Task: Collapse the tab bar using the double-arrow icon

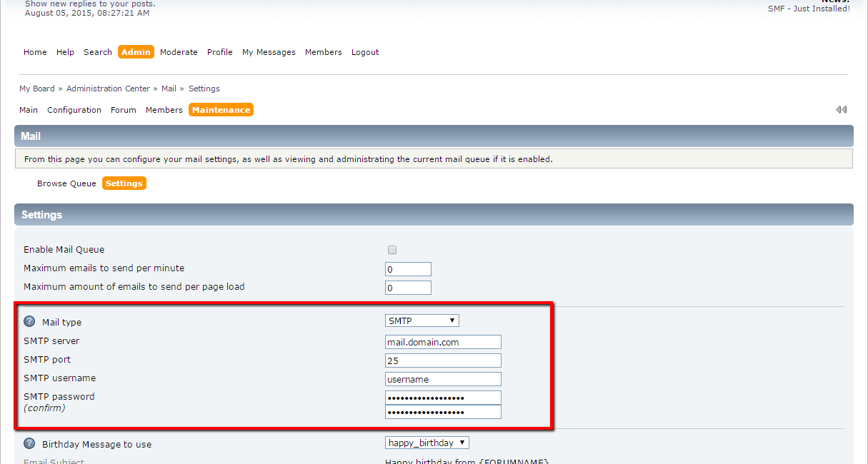Action: [x=841, y=109]
